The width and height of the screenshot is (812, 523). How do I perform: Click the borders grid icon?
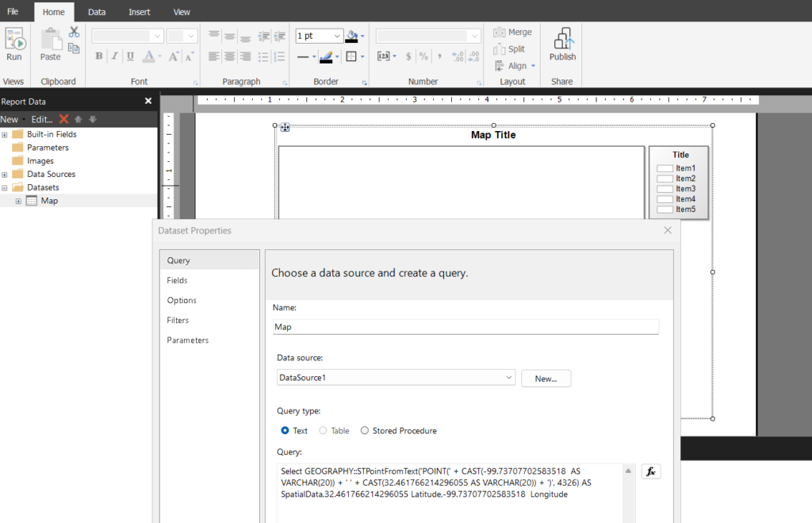(351, 56)
